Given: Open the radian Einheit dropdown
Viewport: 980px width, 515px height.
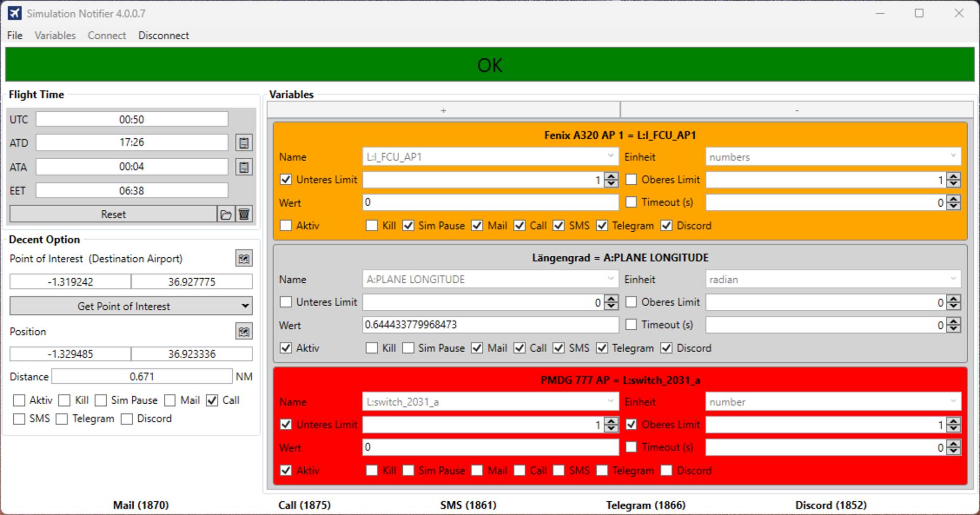Looking at the screenshot, I should (953, 279).
